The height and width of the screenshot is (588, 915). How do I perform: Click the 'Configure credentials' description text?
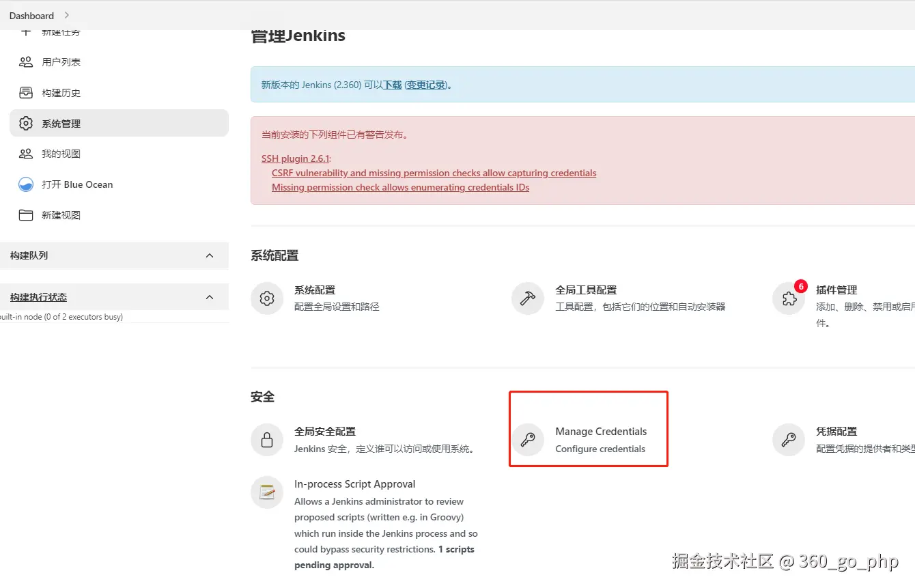600,449
